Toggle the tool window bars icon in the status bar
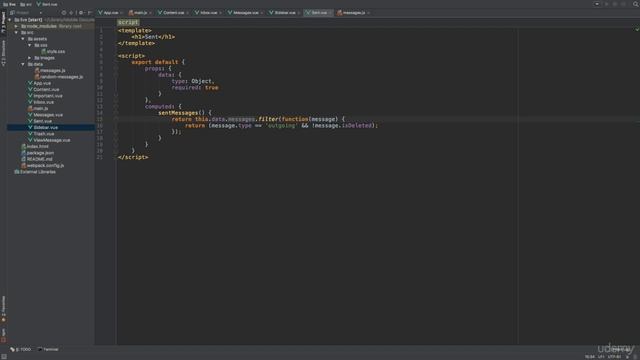The width and height of the screenshot is (640, 360). click(x=4, y=356)
